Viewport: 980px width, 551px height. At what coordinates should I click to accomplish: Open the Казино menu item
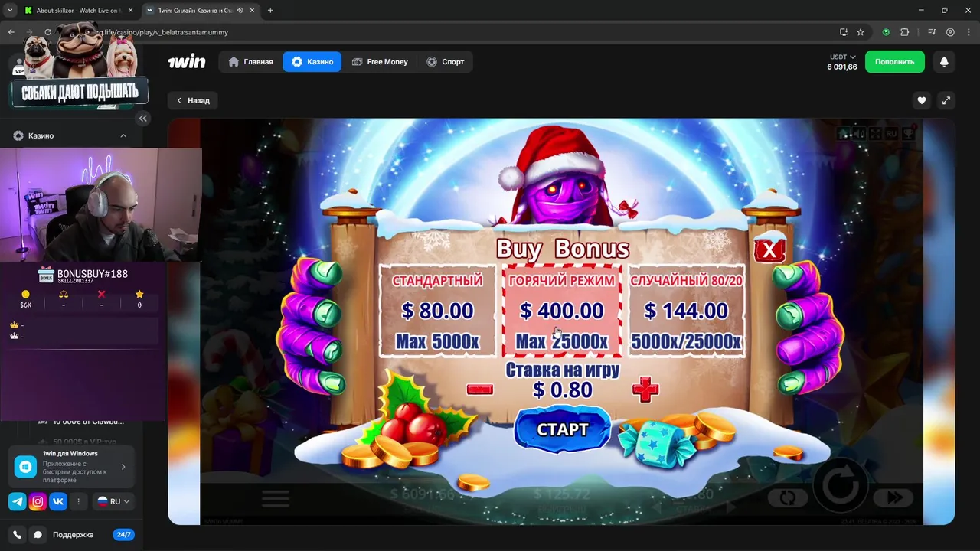pos(312,62)
